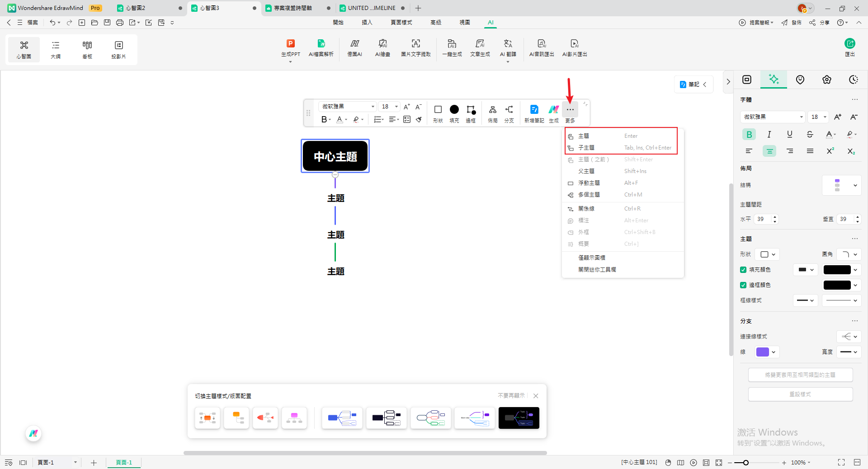868x469 pixels.
Task: Click the purple 線 color swatch
Action: [763, 352]
